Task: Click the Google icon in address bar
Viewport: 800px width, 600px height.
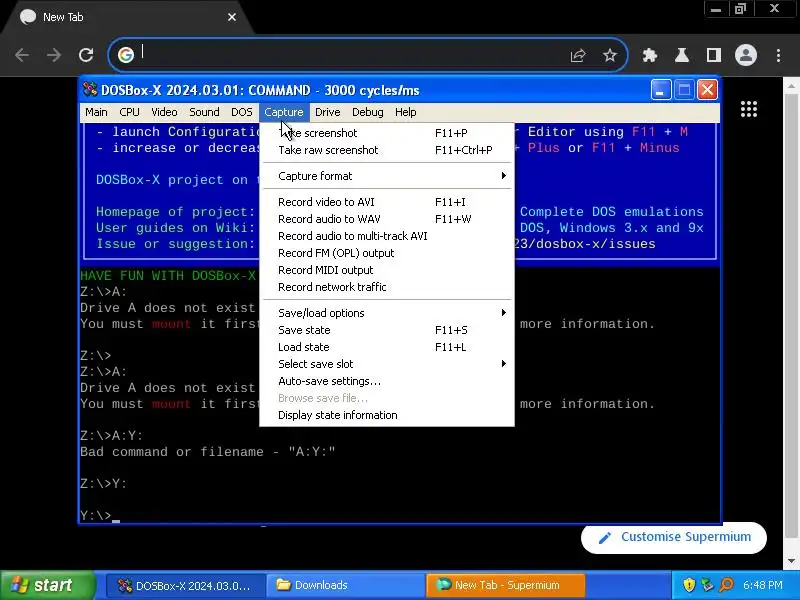Action: [x=126, y=55]
